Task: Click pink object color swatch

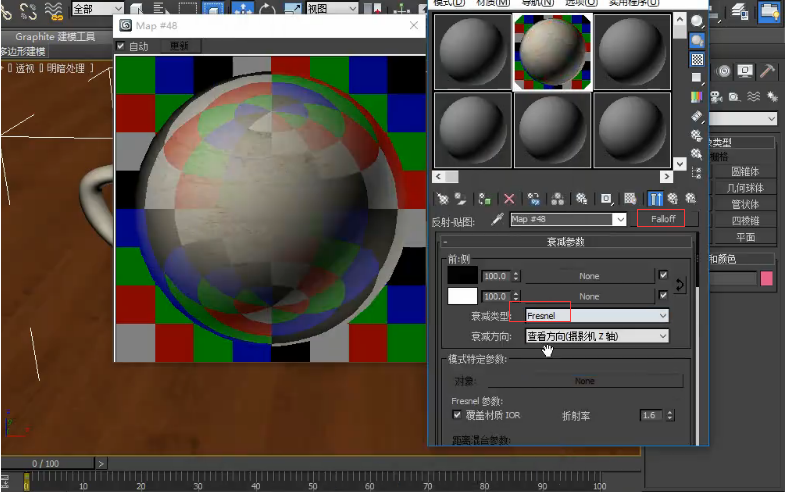Action: pyautogui.click(x=766, y=278)
